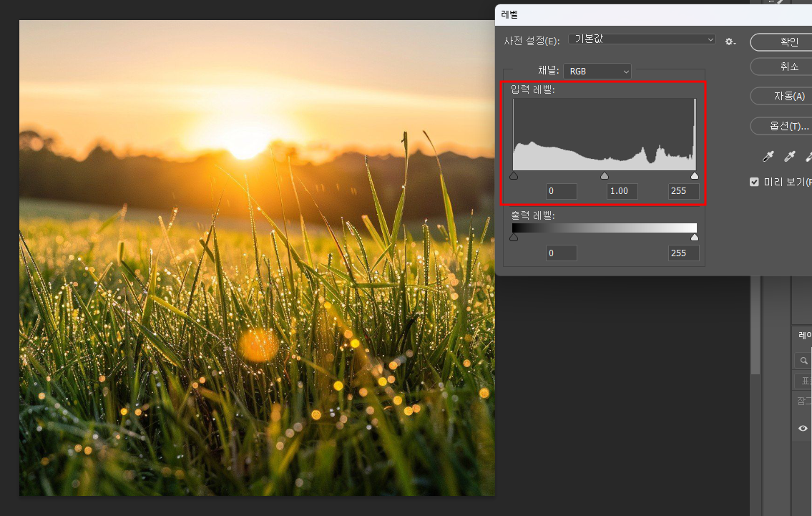Click the input highlight field showing 255
812x516 pixels.
point(683,191)
